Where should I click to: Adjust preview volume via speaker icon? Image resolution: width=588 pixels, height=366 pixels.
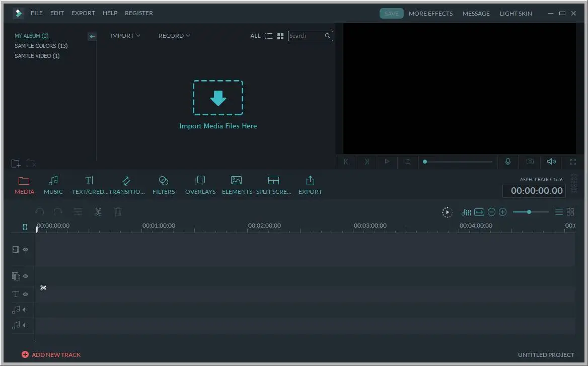pyautogui.click(x=551, y=162)
